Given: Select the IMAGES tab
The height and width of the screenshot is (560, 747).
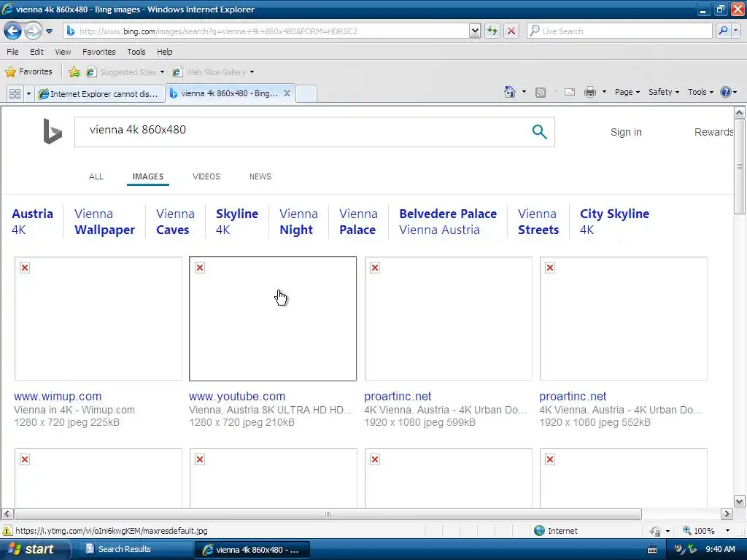Looking at the screenshot, I should click(147, 176).
